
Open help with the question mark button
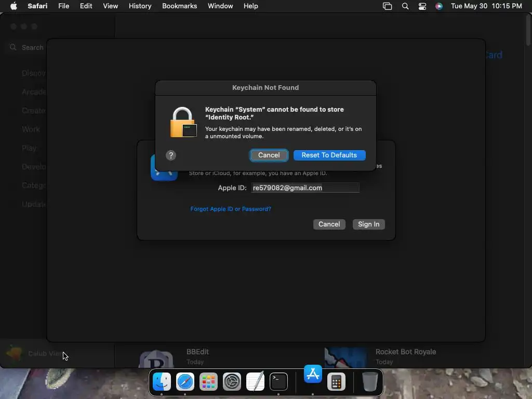point(170,155)
